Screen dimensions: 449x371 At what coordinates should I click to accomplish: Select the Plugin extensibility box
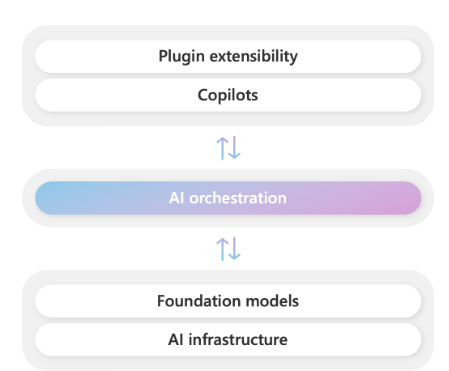point(228,56)
